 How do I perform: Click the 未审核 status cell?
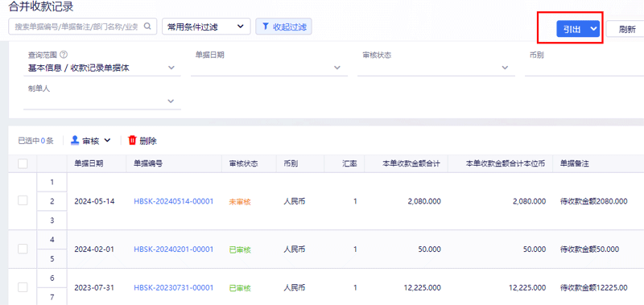pyautogui.click(x=240, y=201)
